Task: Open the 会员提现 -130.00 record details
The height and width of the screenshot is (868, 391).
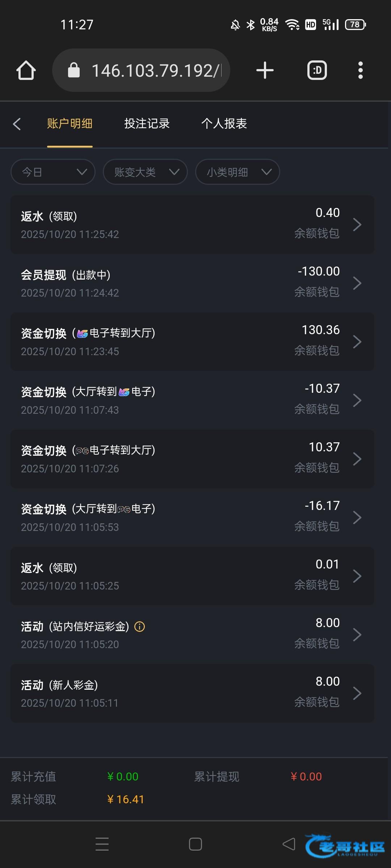Action: tap(192, 283)
